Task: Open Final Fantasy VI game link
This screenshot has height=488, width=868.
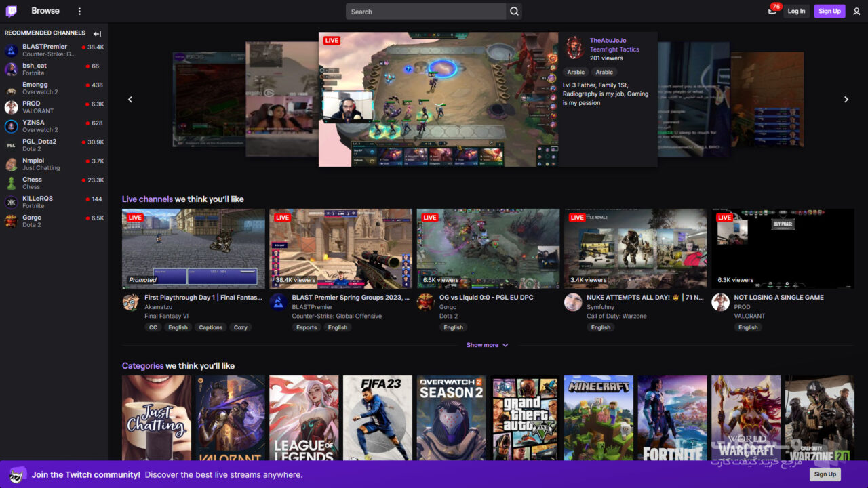Action: 165,316
